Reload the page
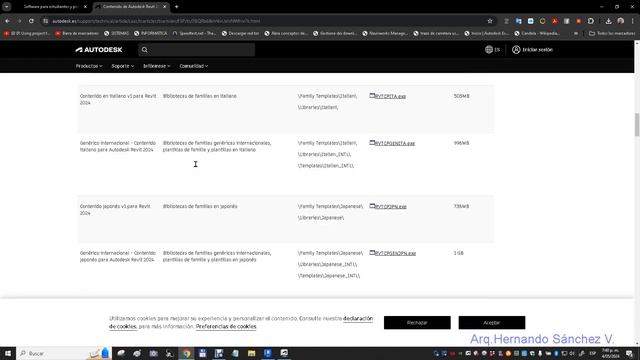 coord(31,21)
